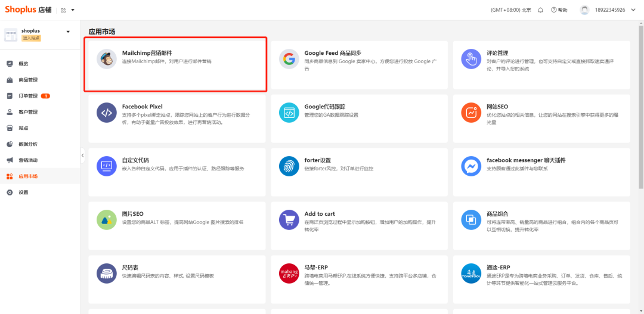The height and width of the screenshot is (314, 644).
Task: Click the grid apps icon beside Shoplus logo
Action: click(63, 10)
